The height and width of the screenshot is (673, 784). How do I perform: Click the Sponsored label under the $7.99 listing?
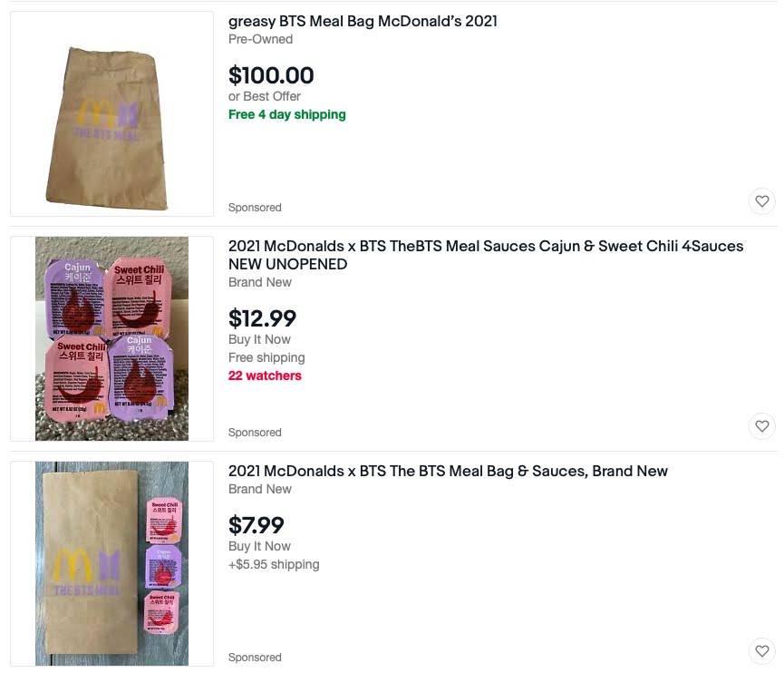click(x=255, y=658)
